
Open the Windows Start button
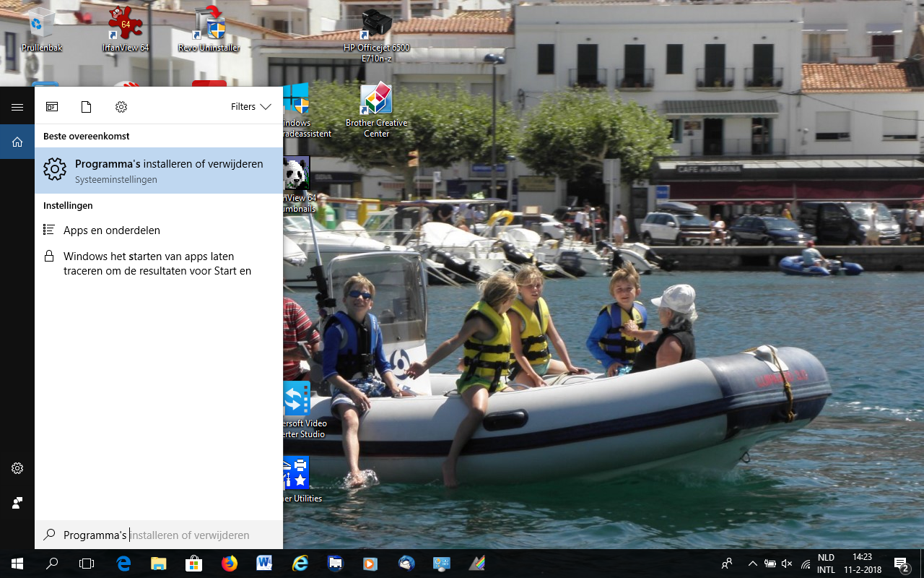(x=17, y=564)
